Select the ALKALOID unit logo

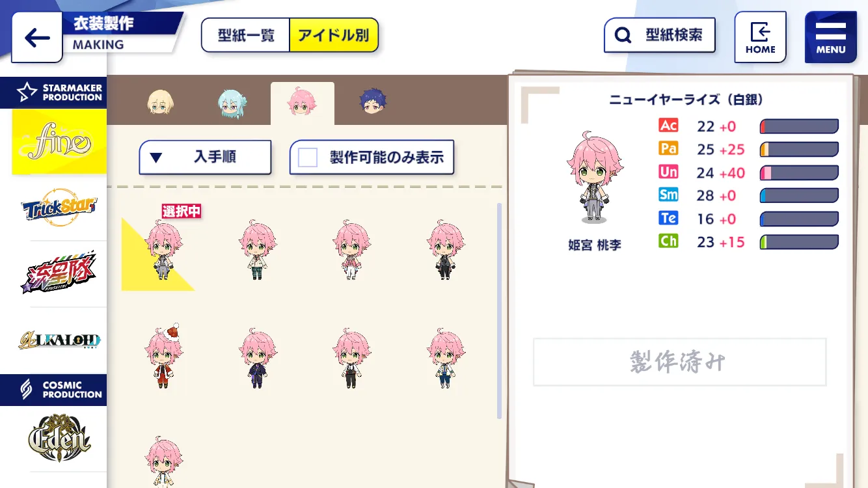[59, 340]
